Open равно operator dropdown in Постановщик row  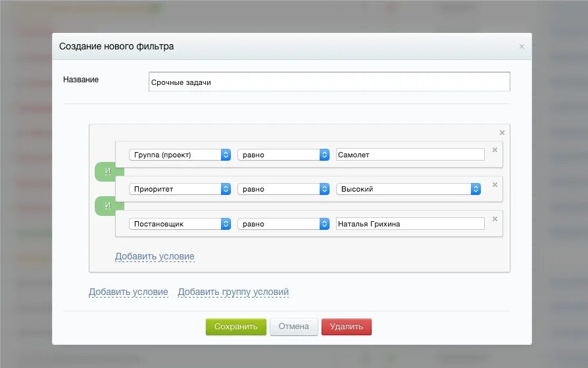(283, 224)
